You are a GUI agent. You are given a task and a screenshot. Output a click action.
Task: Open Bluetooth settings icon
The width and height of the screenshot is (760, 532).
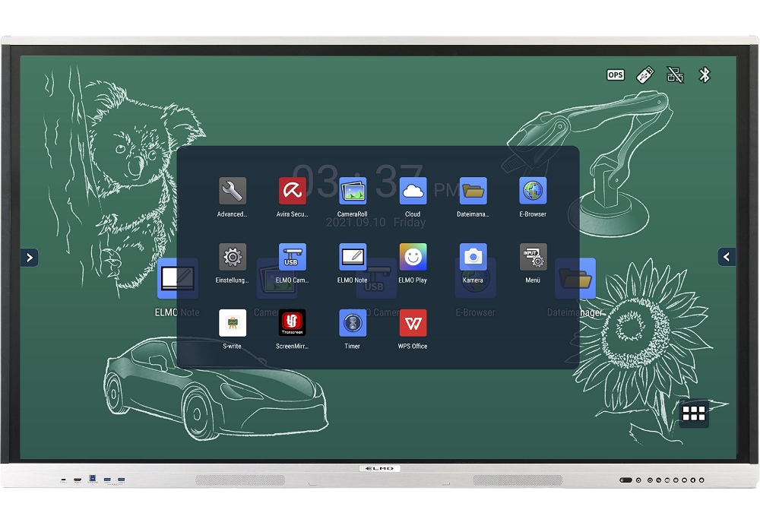tap(705, 75)
